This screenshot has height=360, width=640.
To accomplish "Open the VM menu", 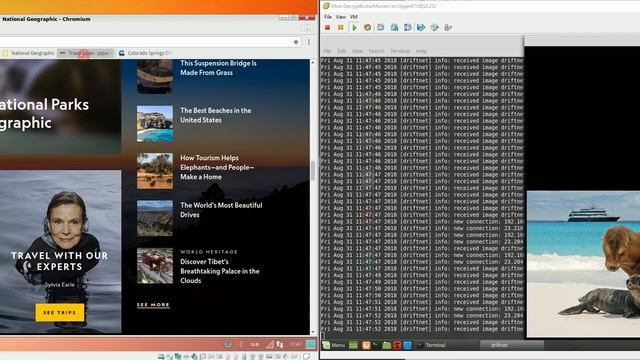I will pyautogui.click(x=353, y=17).
